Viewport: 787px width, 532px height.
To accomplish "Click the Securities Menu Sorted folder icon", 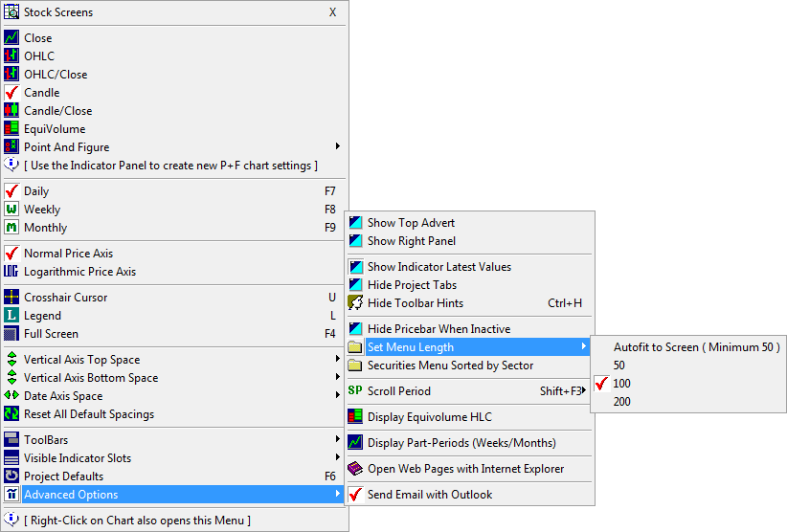I will (355, 365).
